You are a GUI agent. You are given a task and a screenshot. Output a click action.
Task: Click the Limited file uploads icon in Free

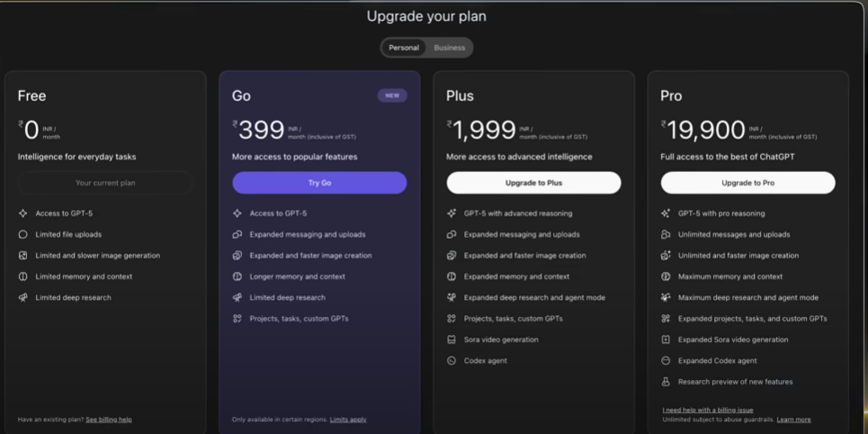click(x=23, y=234)
